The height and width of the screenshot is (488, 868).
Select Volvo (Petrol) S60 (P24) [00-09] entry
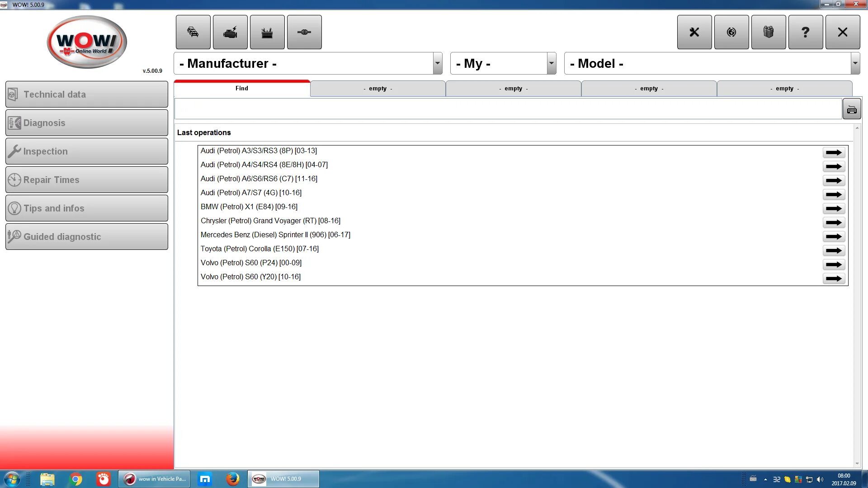[251, 263]
